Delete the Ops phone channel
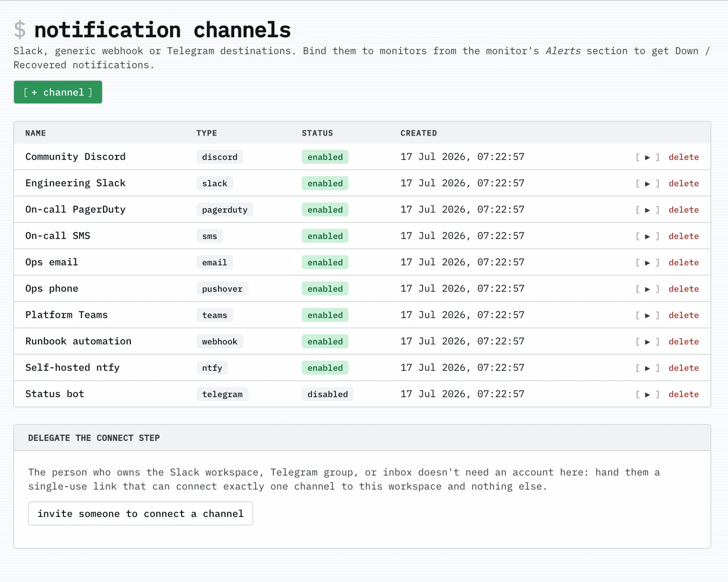The image size is (728, 582). (684, 289)
